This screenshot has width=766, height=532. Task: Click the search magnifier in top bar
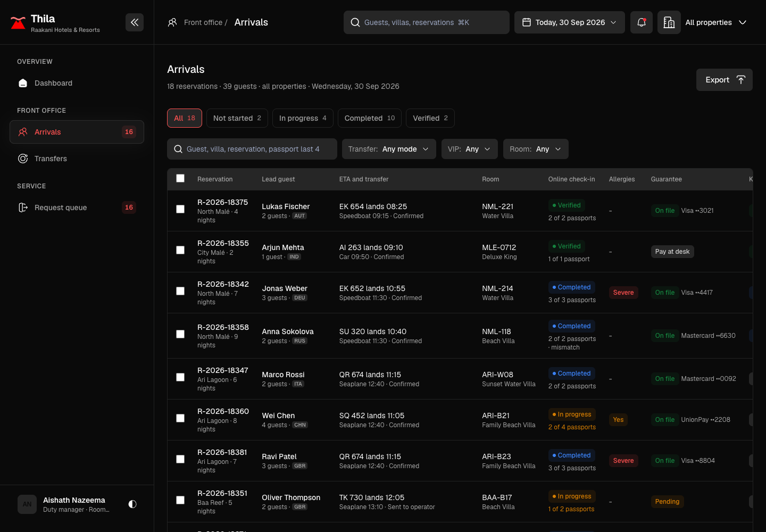coord(355,22)
